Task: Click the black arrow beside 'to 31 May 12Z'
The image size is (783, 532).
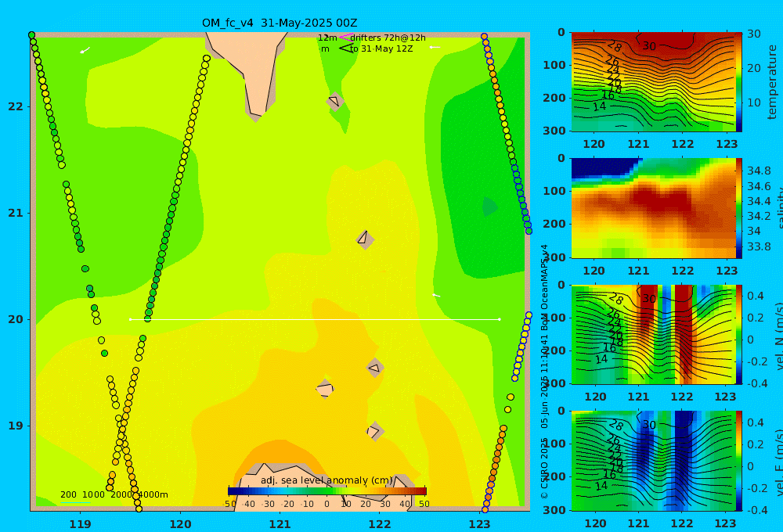Action: [345, 48]
